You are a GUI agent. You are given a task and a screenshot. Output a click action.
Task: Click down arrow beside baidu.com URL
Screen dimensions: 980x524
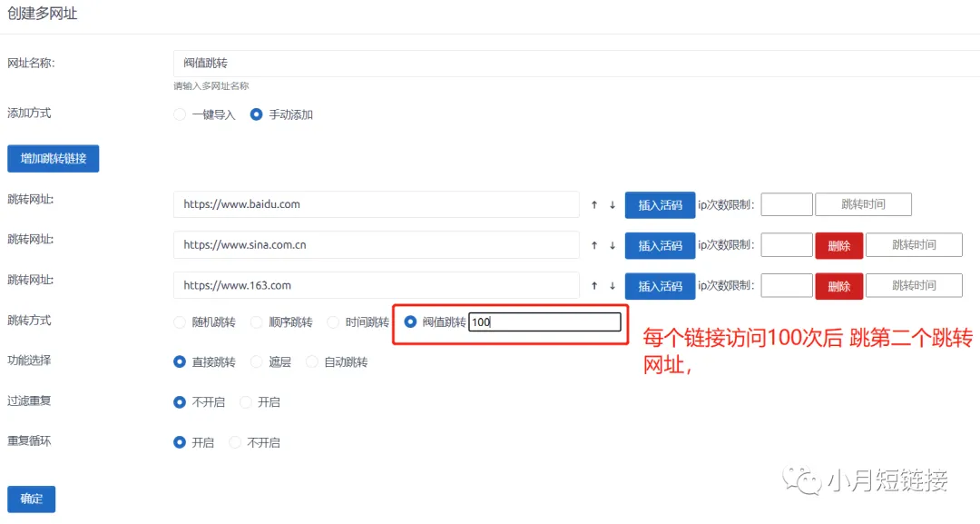pos(612,205)
